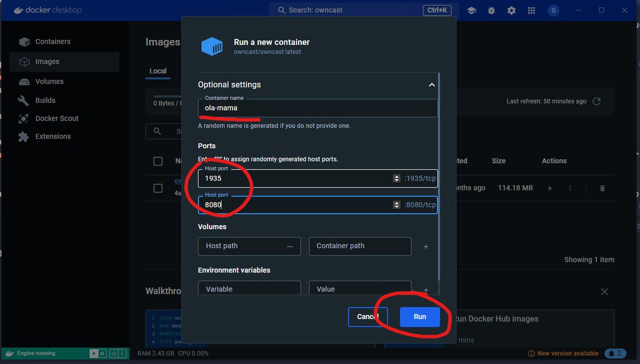640x364 pixels.
Task: Resume the Docker engine with the play button
Action: 94,353
